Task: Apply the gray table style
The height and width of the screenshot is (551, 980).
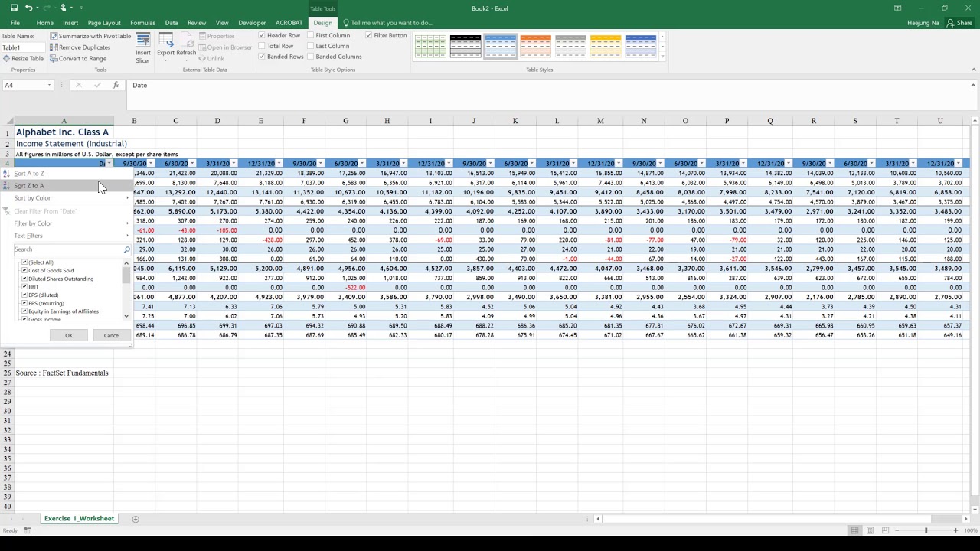Action: (x=570, y=47)
